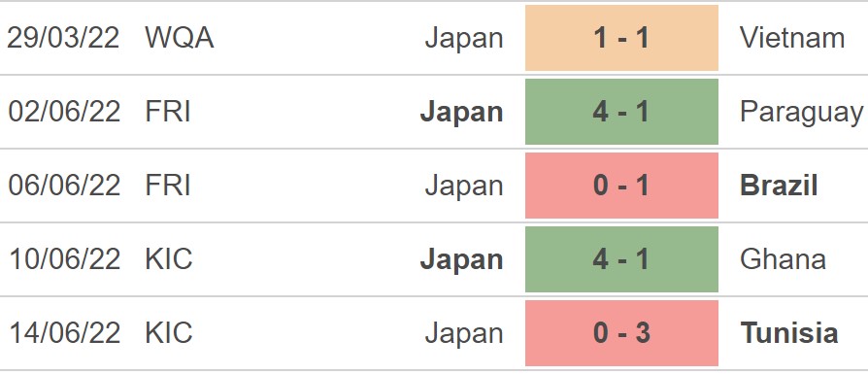Open the 4 - 1 Japan vs Paraguay score
868x374 pixels.
click(621, 112)
